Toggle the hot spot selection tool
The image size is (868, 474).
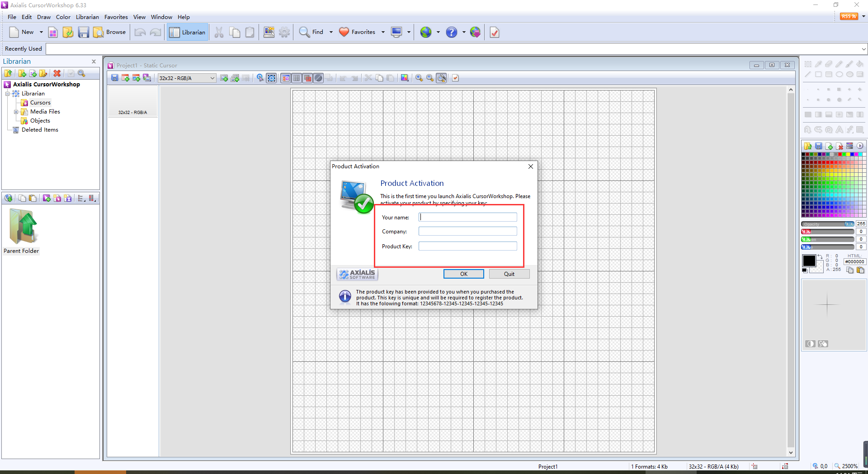[272, 78]
